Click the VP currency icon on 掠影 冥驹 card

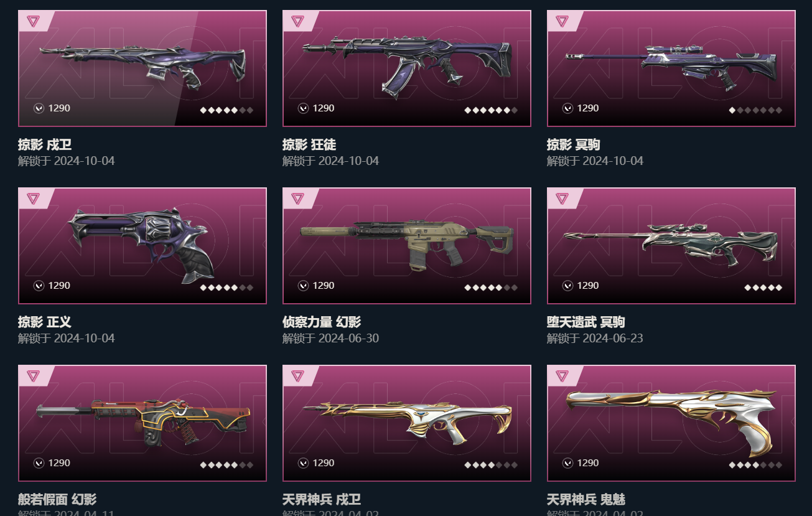click(x=567, y=108)
